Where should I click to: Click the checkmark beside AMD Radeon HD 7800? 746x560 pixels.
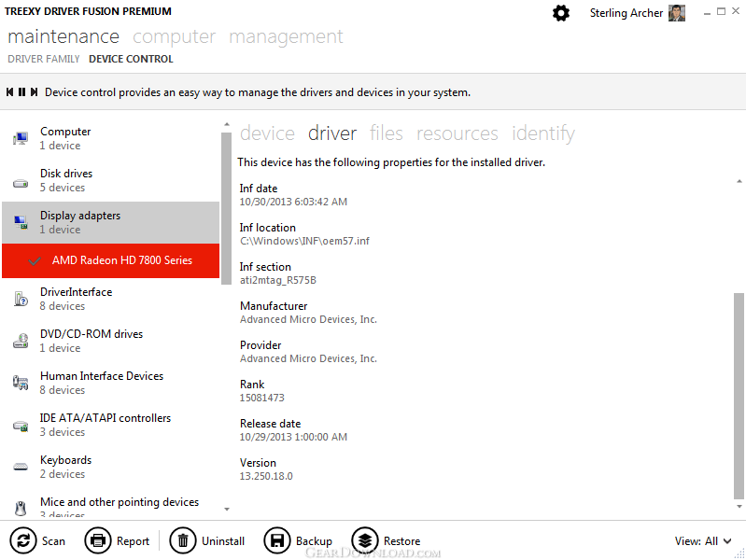point(35,260)
